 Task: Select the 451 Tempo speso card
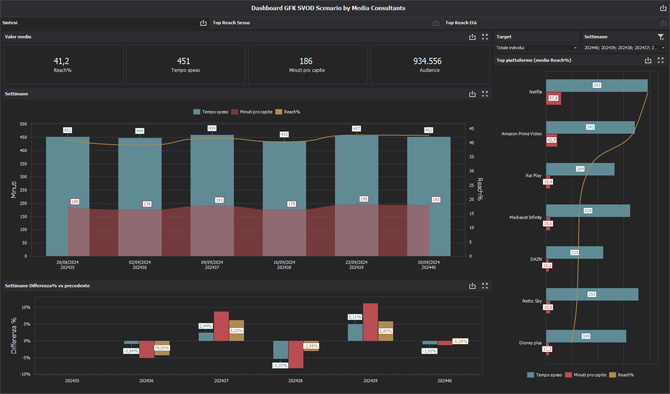(x=185, y=65)
